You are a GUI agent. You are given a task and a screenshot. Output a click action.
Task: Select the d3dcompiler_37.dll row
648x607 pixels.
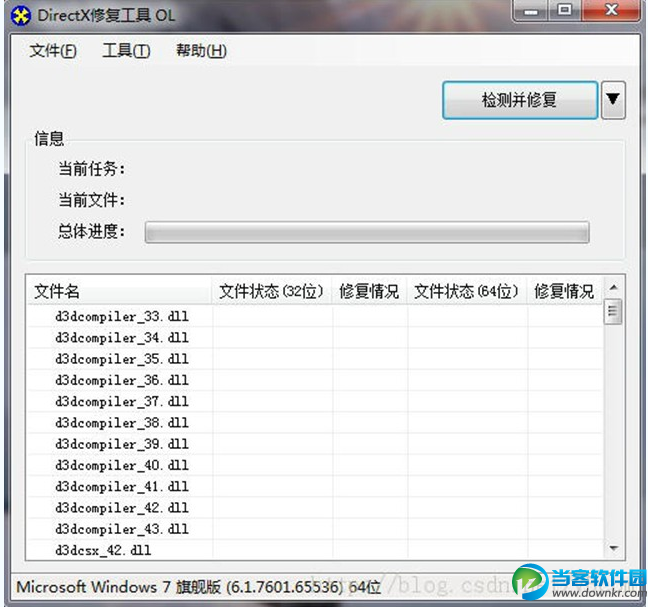tap(315, 402)
